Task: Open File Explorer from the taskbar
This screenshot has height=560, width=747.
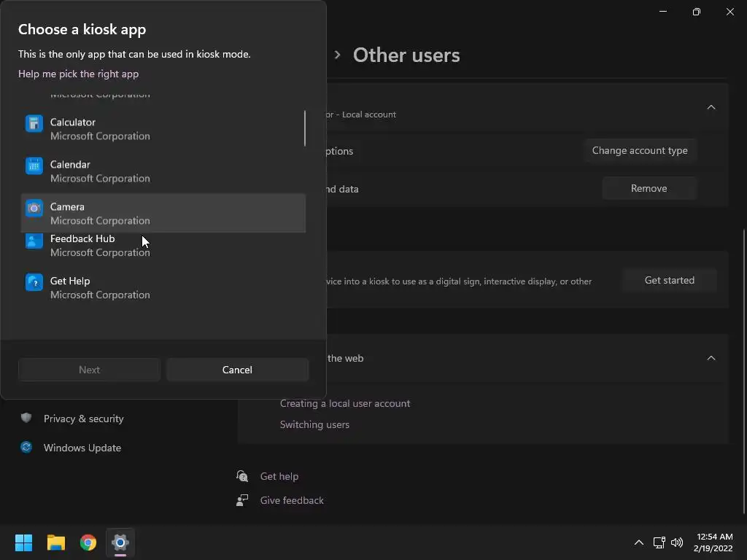Action: click(x=56, y=542)
